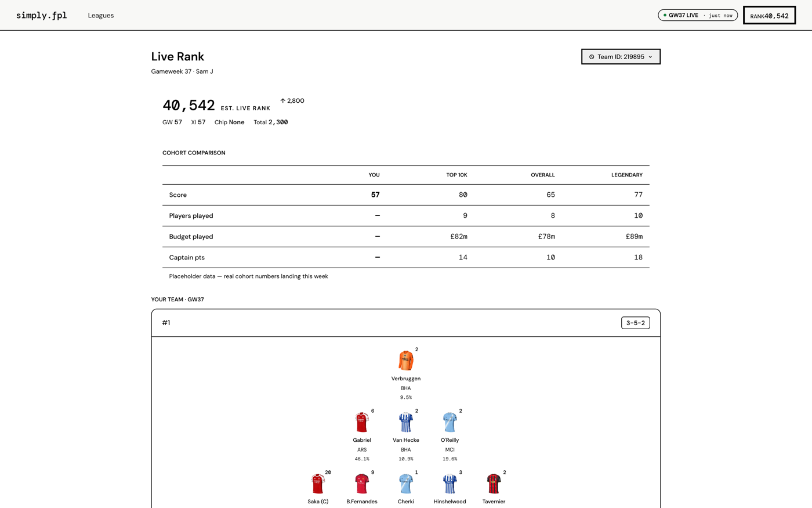This screenshot has width=812, height=508.
Task: Click the 'Total 2,300' points text
Action: pos(271,123)
